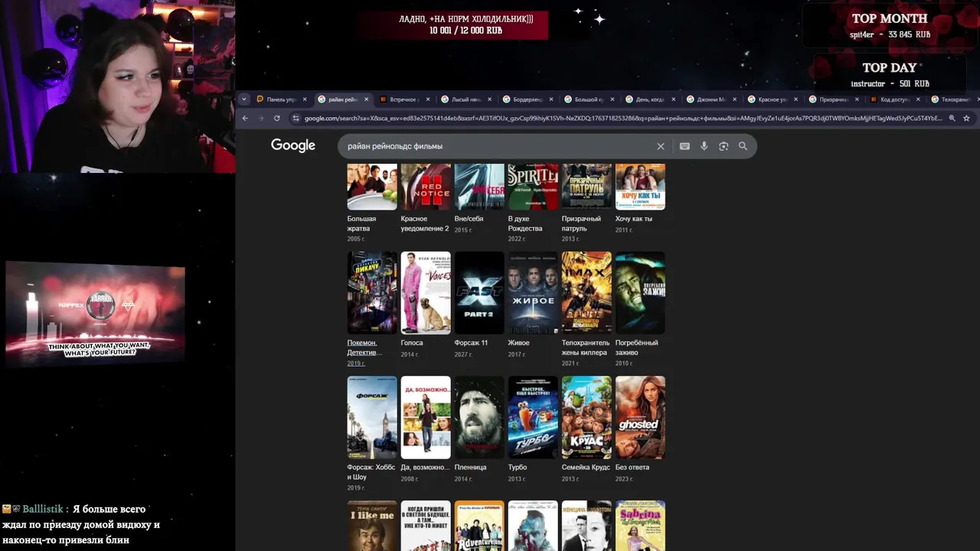The width and height of the screenshot is (980, 551).
Task: Close the 'День, когда' tab
Action: point(673,99)
